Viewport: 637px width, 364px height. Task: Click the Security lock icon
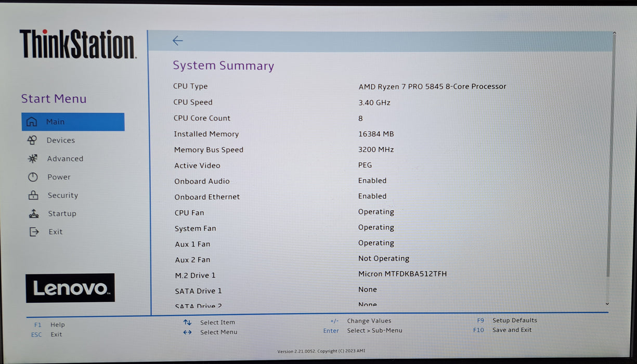tap(33, 195)
